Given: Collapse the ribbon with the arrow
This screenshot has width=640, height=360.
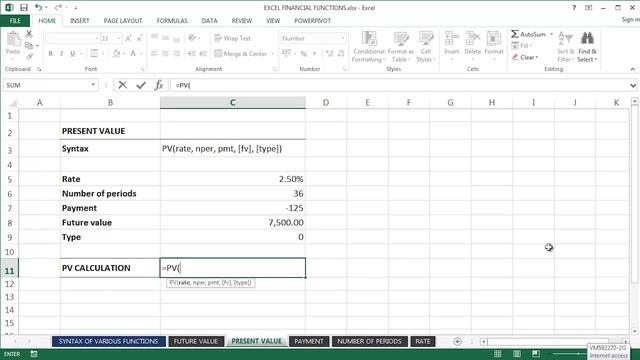Looking at the screenshot, I should (x=633, y=69).
